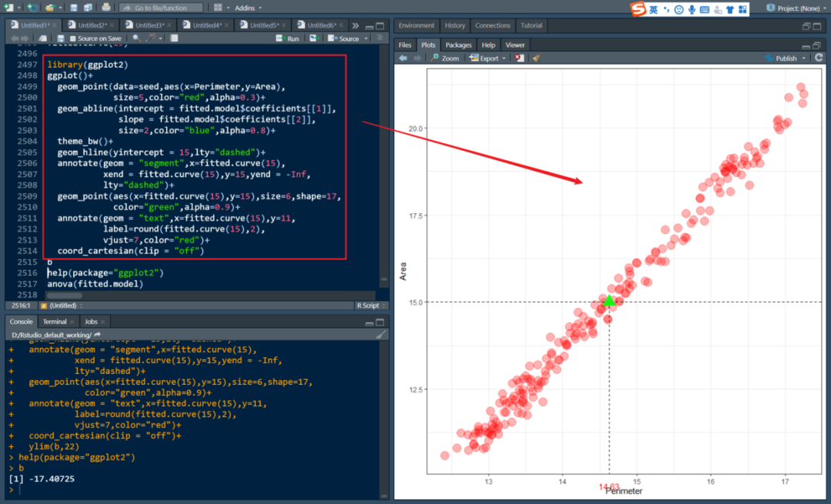This screenshot has height=504, width=831.
Task: Run the selected code lines
Action: coord(288,38)
